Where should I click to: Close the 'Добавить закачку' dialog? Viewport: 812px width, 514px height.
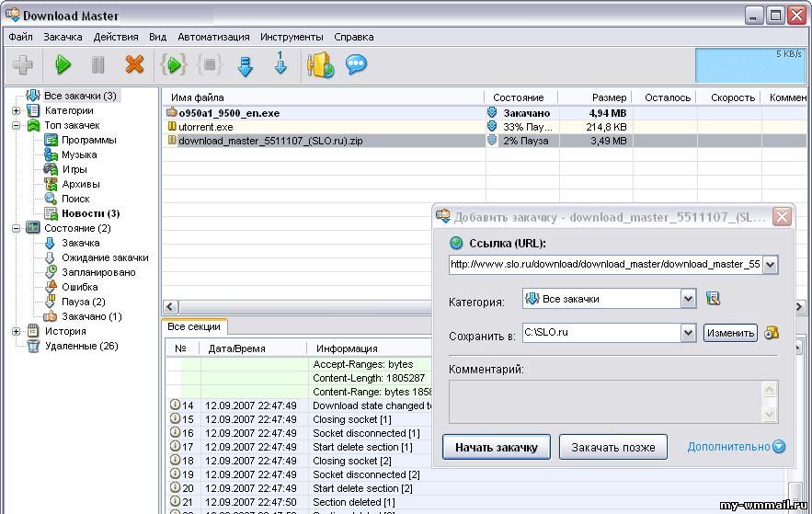782,216
